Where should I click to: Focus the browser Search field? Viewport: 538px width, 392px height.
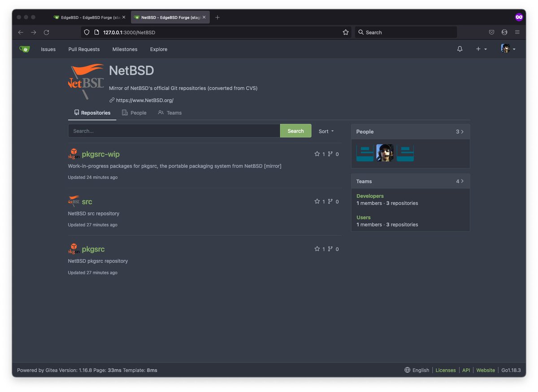[x=406, y=32]
